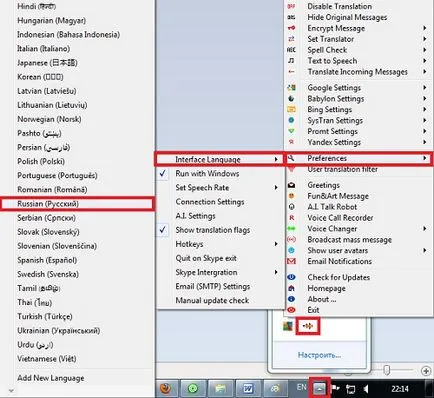
Task: Open About ... menu entry
Action: click(x=322, y=299)
